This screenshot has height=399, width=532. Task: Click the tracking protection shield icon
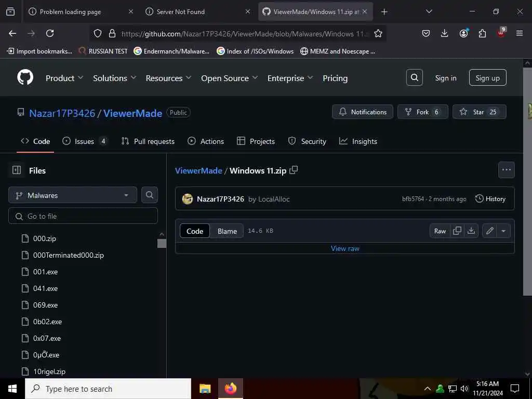tap(98, 33)
